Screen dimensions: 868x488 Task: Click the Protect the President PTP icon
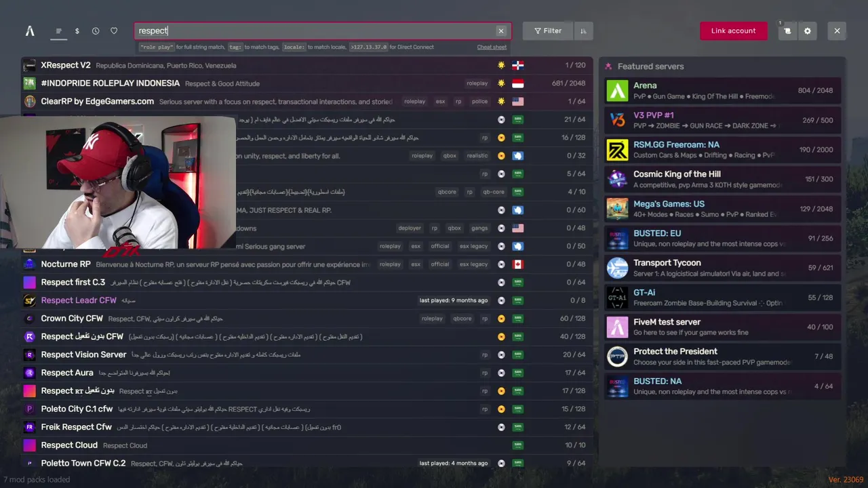[x=617, y=357]
